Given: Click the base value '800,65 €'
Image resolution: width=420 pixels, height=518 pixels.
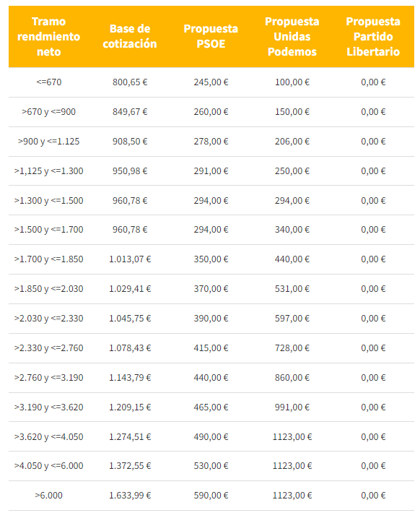Looking at the screenshot, I should point(130,82).
